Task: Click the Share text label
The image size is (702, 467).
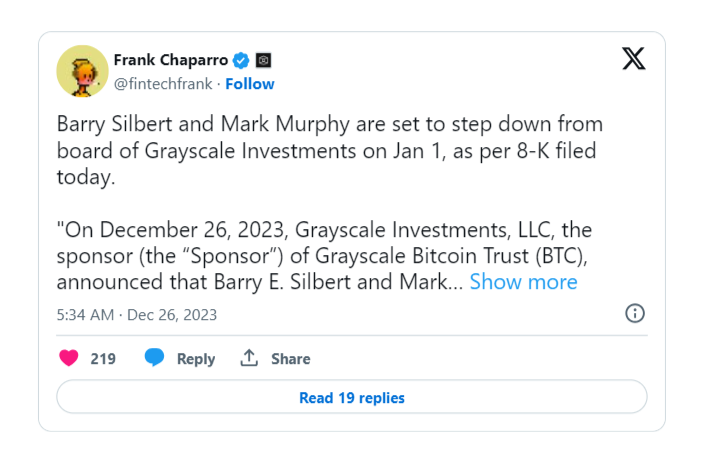Action: click(291, 359)
